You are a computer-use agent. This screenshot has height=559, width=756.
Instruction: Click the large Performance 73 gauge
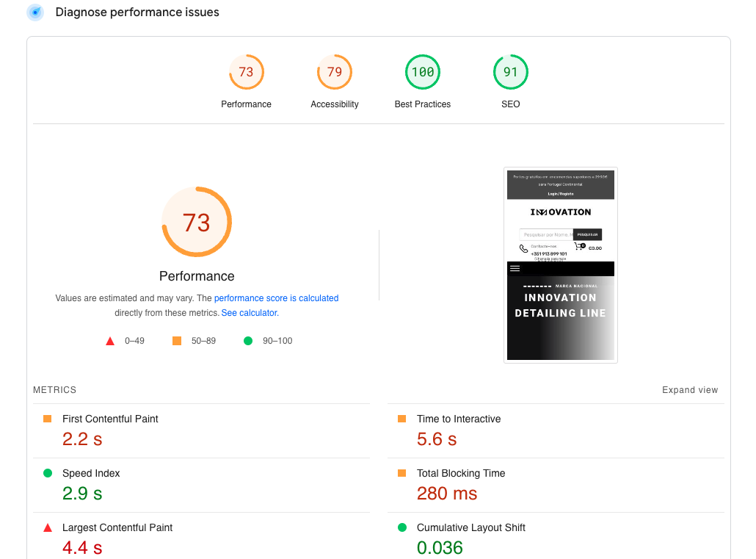197,222
